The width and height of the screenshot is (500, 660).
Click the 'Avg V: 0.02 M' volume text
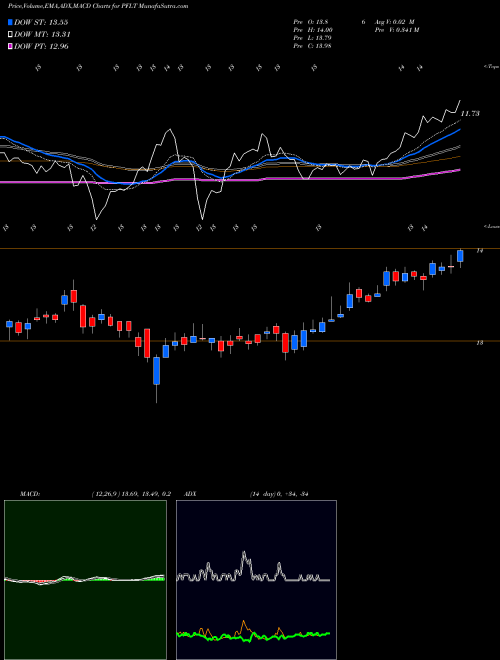coord(394,22)
